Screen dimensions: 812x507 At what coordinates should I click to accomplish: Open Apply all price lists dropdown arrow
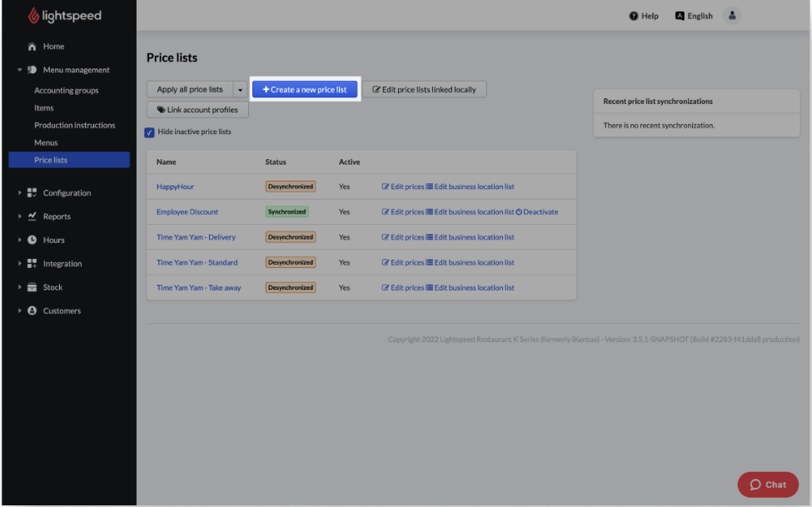[x=240, y=89]
